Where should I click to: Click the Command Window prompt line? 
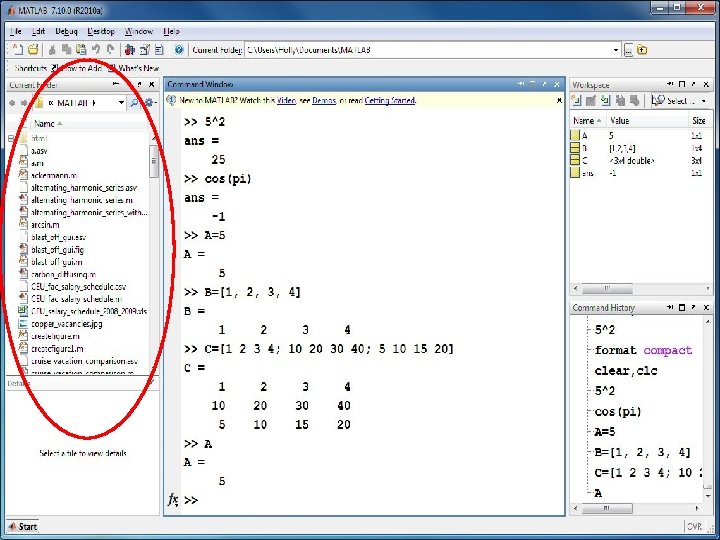pyautogui.click(x=372, y=500)
